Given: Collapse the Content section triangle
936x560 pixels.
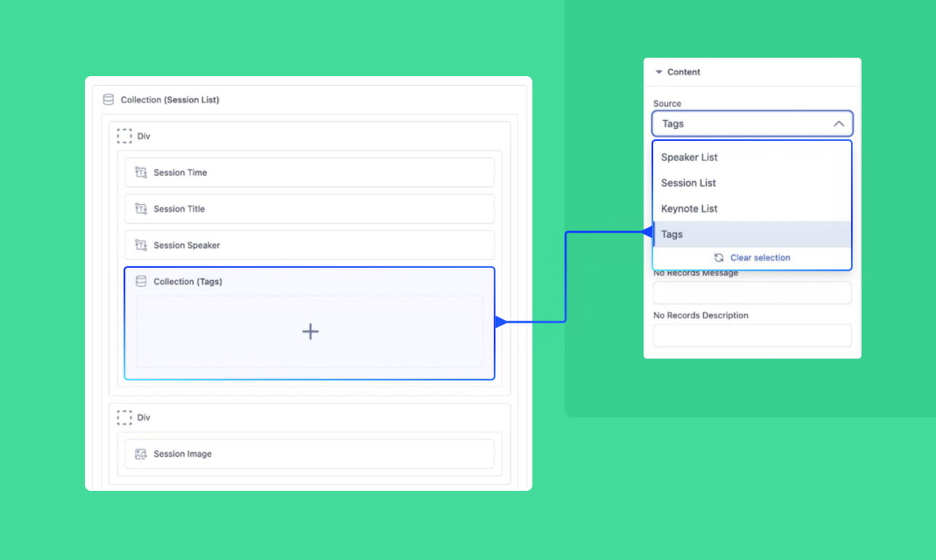Looking at the screenshot, I should [658, 73].
